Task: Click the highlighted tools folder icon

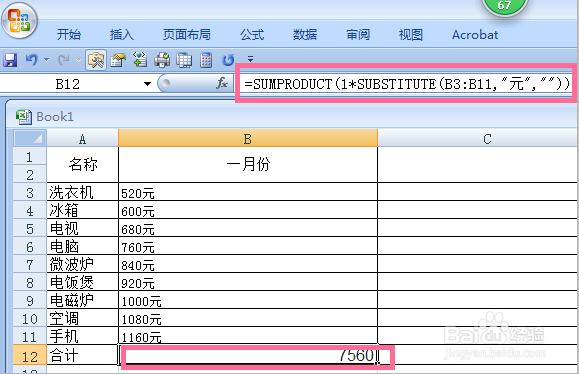Action: pos(96,60)
